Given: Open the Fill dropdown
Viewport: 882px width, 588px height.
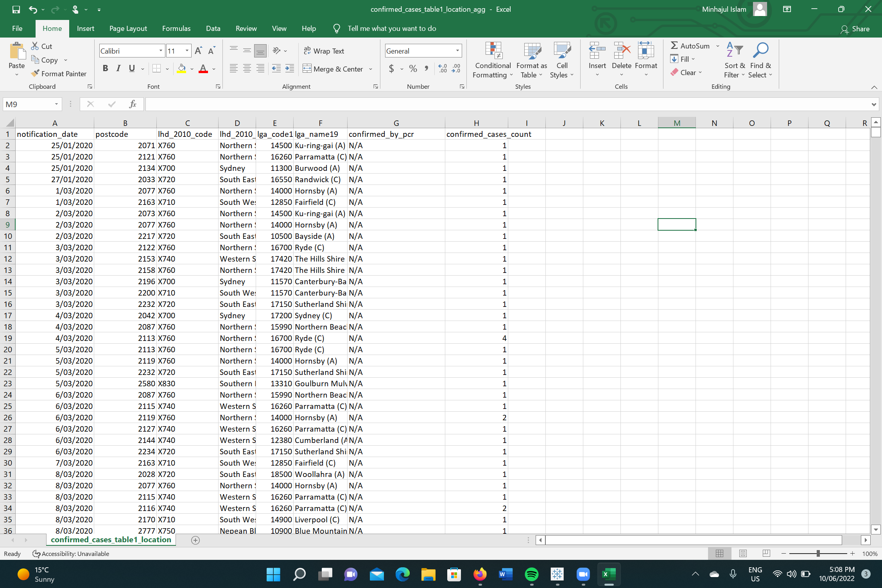Looking at the screenshot, I should point(683,59).
